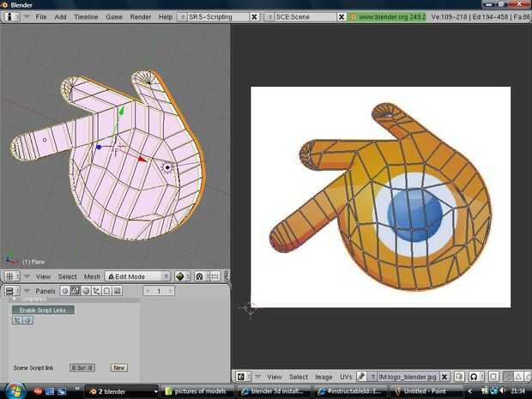Open the Mesh menu
Image resolution: width=532 pixels, height=399 pixels.
92,277
